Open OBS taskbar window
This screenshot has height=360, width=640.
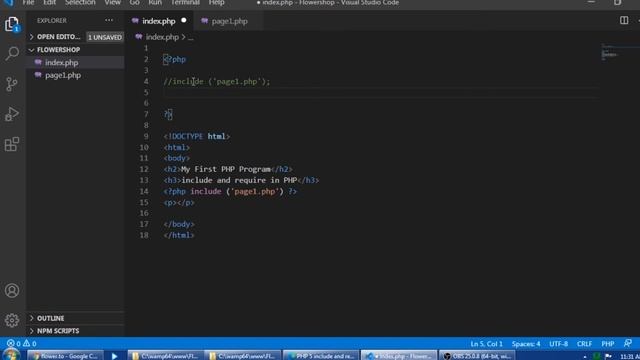click(477, 356)
